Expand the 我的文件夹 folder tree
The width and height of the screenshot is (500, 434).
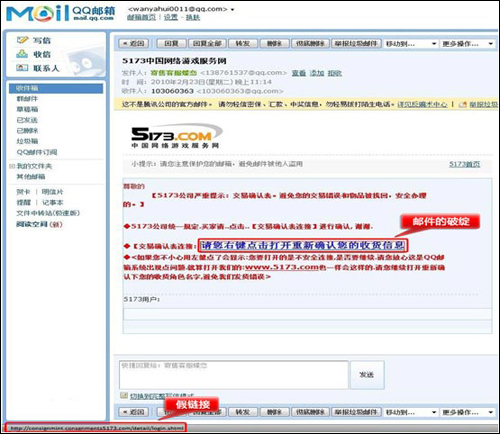click(x=12, y=166)
